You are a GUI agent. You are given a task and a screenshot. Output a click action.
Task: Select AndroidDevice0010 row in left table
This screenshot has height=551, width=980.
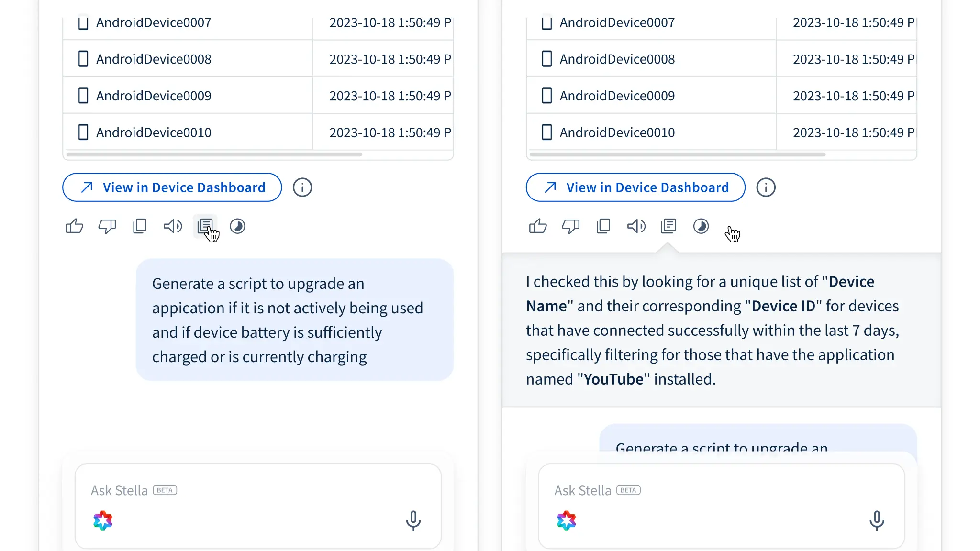tap(258, 132)
